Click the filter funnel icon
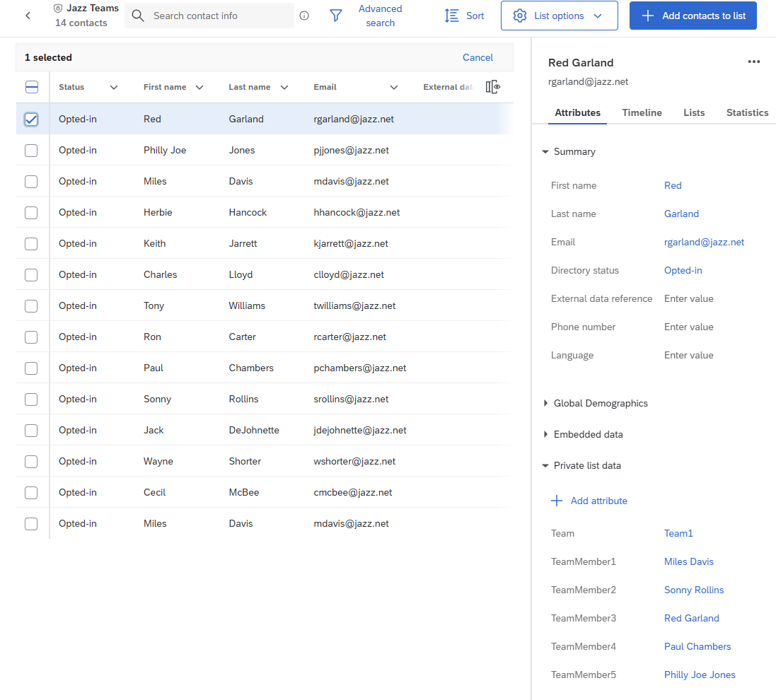Viewport: 776px width, 700px height. 336,16
